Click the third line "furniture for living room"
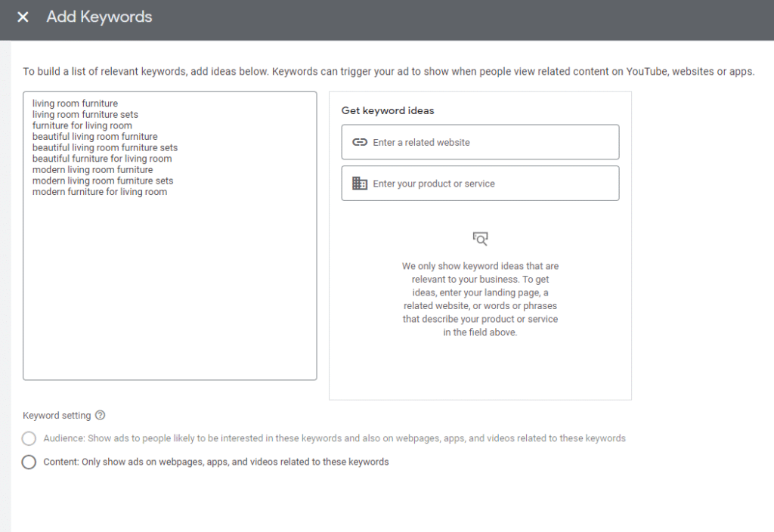The height and width of the screenshot is (532, 774). click(82, 125)
